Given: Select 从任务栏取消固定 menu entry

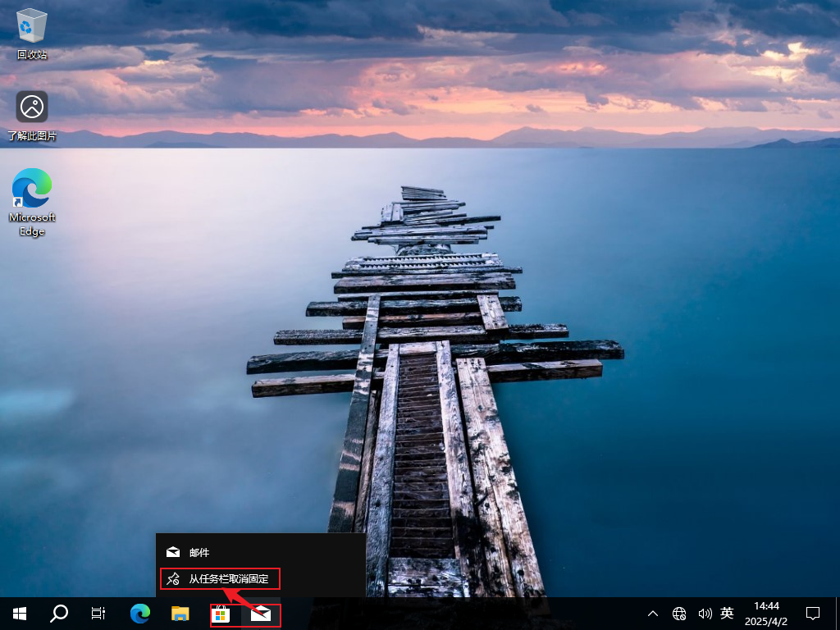Looking at the screenshot, I should tap(261, 578).
